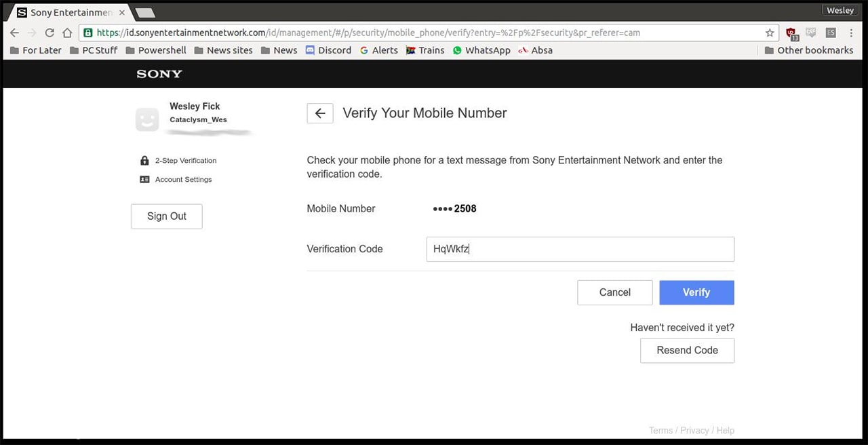Open PC Stuff bookmark folder

93,50
